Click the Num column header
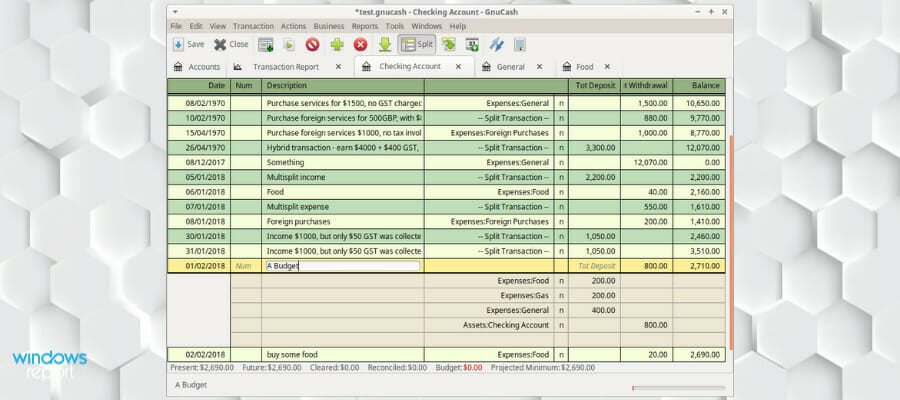 (x=246, y=86)
